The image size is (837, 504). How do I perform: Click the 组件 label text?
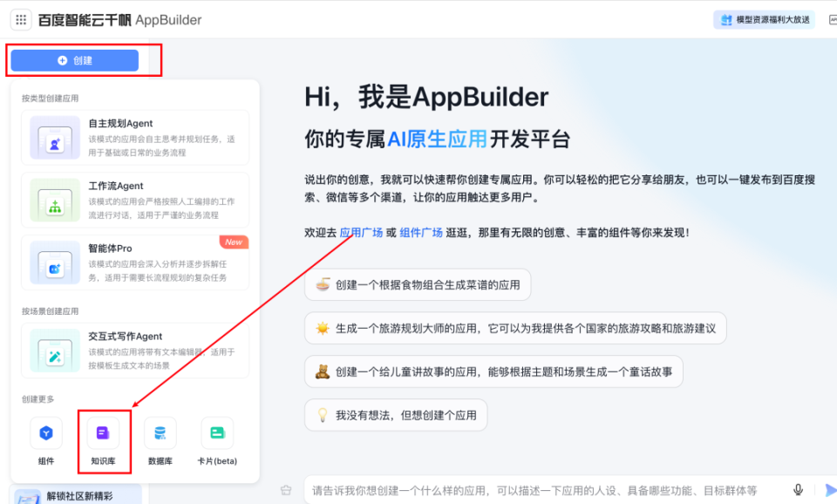click(x=46, y=460)
